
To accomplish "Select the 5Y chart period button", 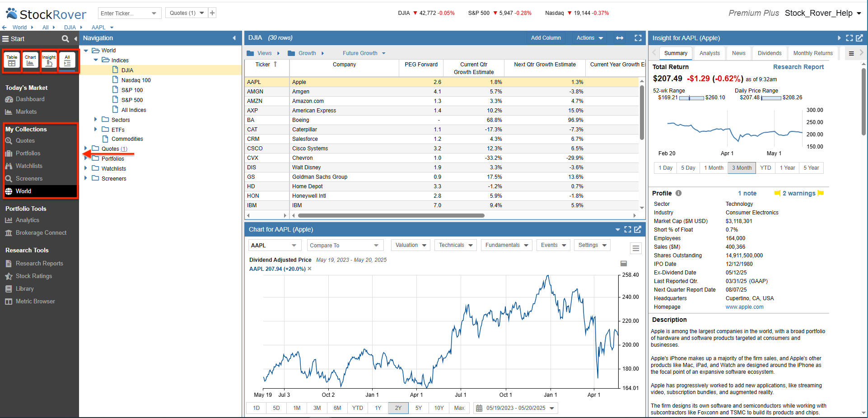I will 418,408.
